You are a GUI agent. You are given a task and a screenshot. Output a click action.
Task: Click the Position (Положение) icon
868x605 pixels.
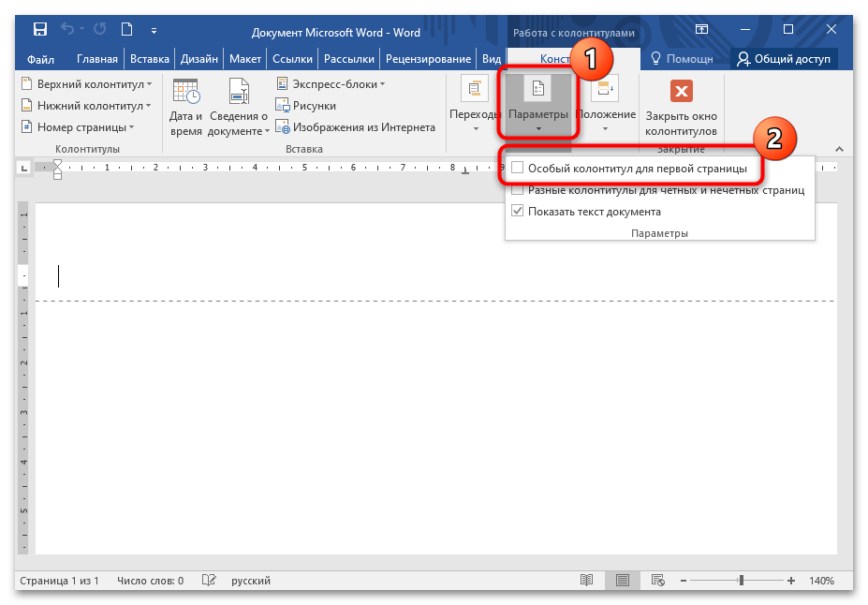(606, 91)
